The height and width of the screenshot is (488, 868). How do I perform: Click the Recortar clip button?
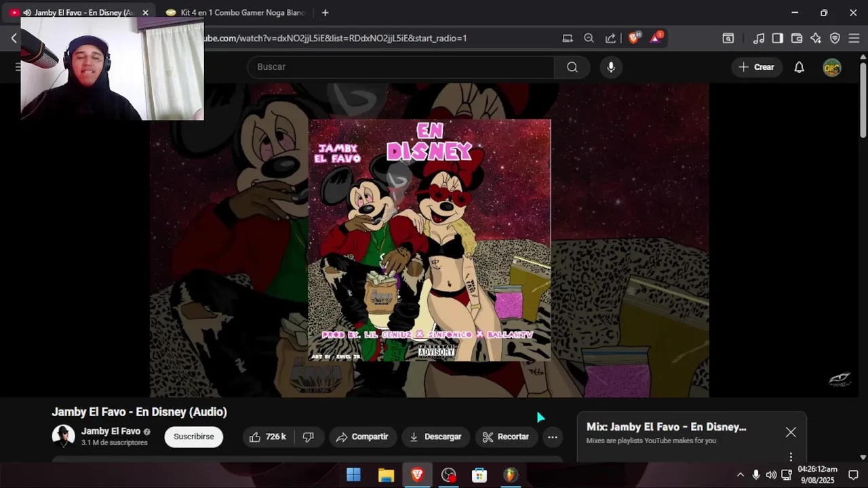tap(506, 437)
